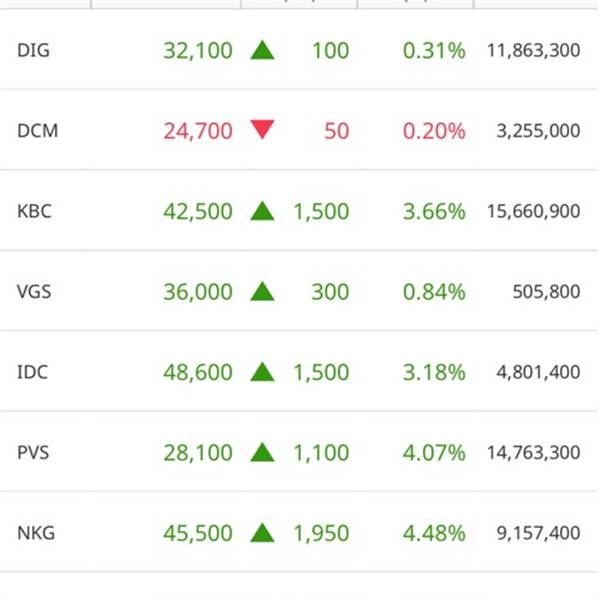This screenshot has height=600, width=600.
Task: Click the green up arrow in KBC row
Action: (x=262, y=211)
